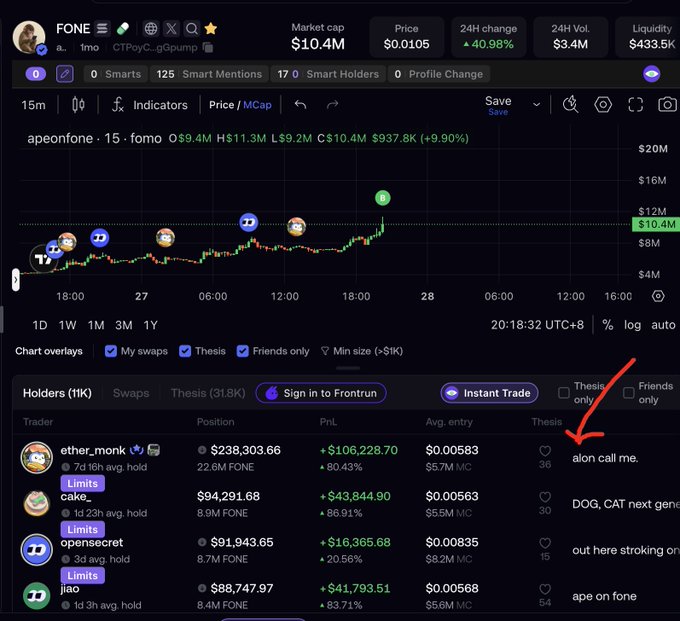This screenshot has width=680, height=621.
Task: Select the 1D range
Action: 40,325
